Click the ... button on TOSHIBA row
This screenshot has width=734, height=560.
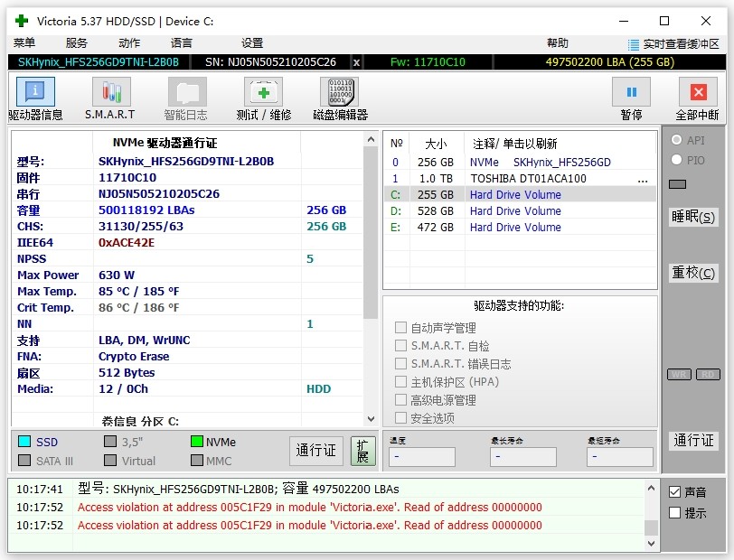[643, 179]
